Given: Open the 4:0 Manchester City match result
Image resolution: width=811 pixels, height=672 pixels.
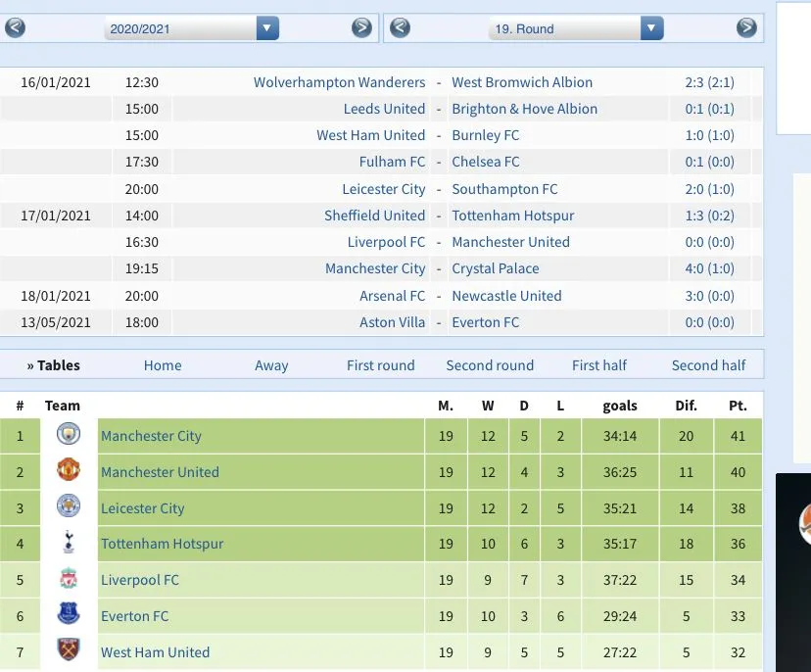Looking at the screenshot, I should click(709, 268).
